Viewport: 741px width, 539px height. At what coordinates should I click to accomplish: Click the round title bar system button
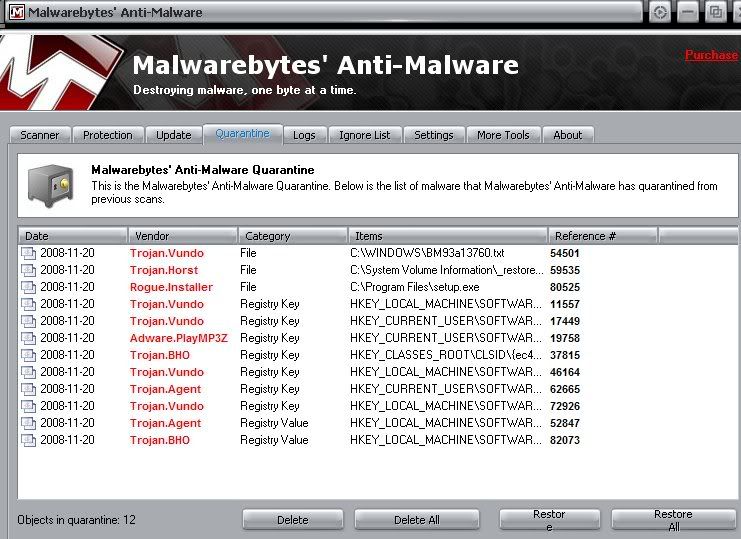pyautogui.click(x=660, y=12)
